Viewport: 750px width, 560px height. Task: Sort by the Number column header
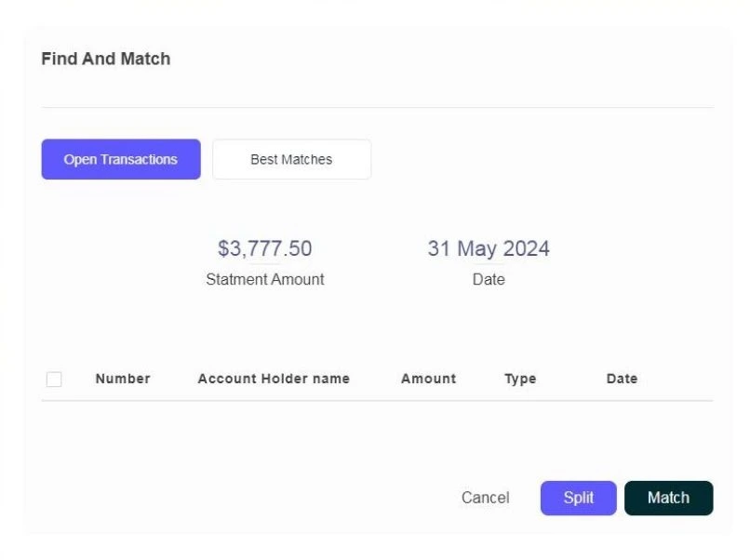coord(123,379)
